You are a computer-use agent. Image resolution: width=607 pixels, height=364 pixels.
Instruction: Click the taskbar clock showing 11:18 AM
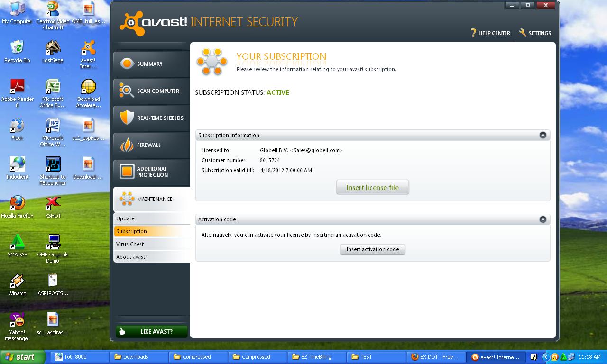[x=589, y=357]
